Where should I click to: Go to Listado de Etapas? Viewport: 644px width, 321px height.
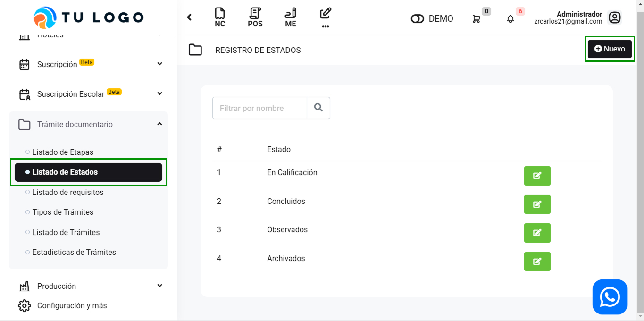pyautogui.click(x=63, y=152)
